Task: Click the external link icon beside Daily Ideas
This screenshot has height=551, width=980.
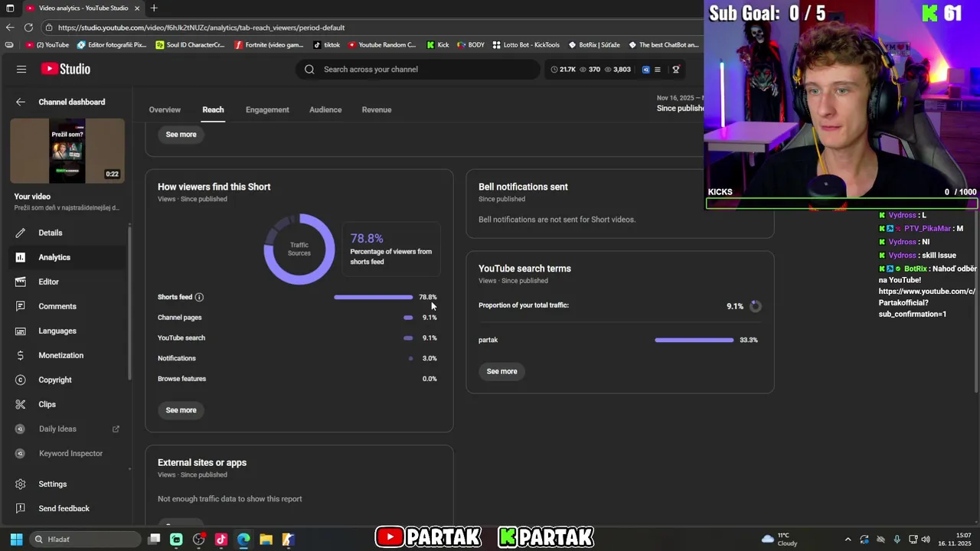Action: pos(116,429)
